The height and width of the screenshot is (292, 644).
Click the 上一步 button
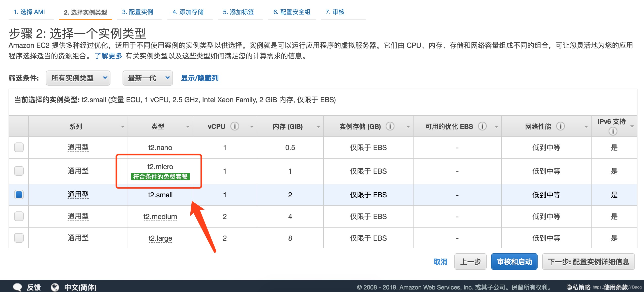tap(471, 262)
